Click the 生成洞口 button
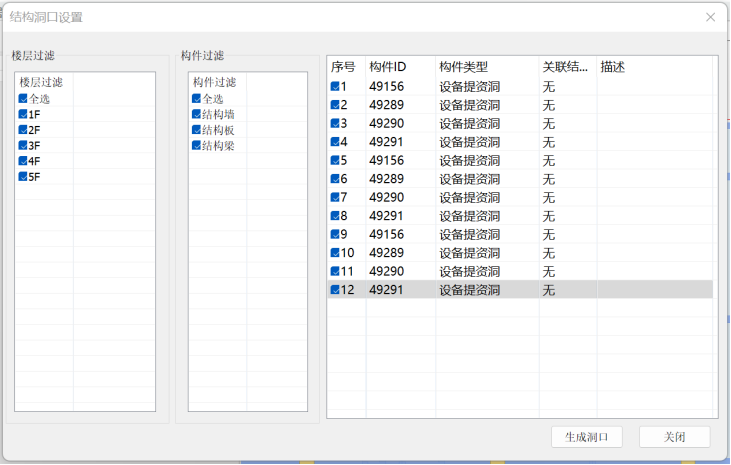This screenshot has height=465, width=731. pyautogui.click(x=586, y=437)
